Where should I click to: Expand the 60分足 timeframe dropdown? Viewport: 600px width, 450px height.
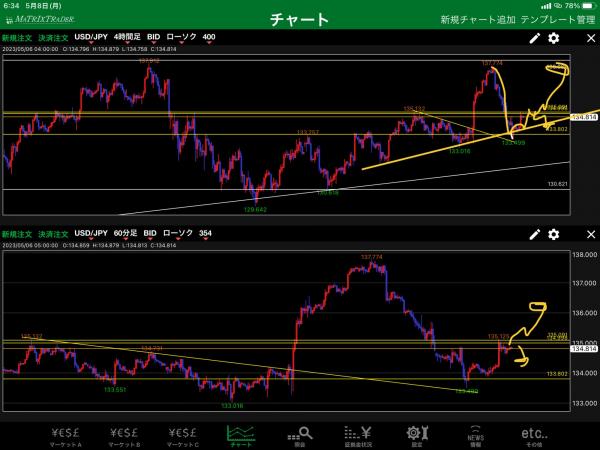(125, 233)
